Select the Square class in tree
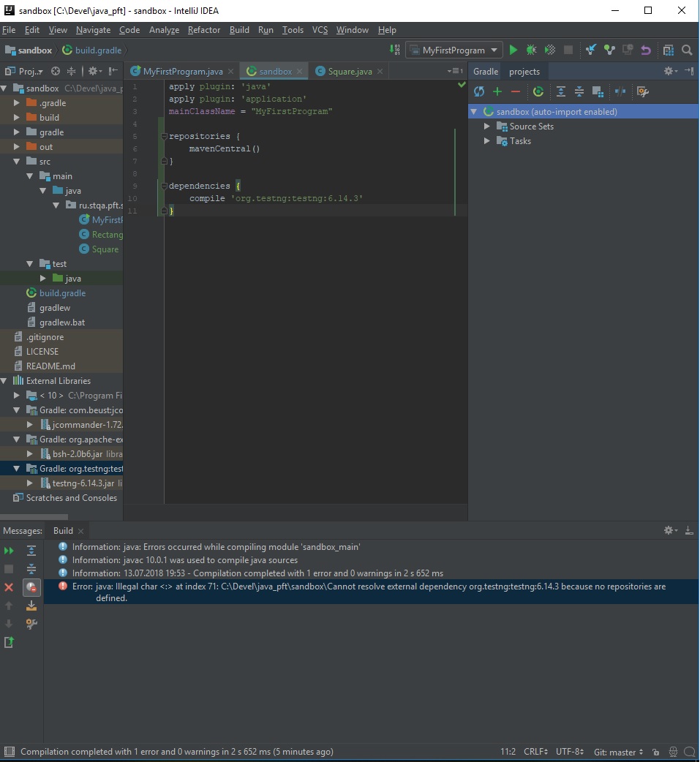This screenshot has width=700, height=762. click(105, 249)
